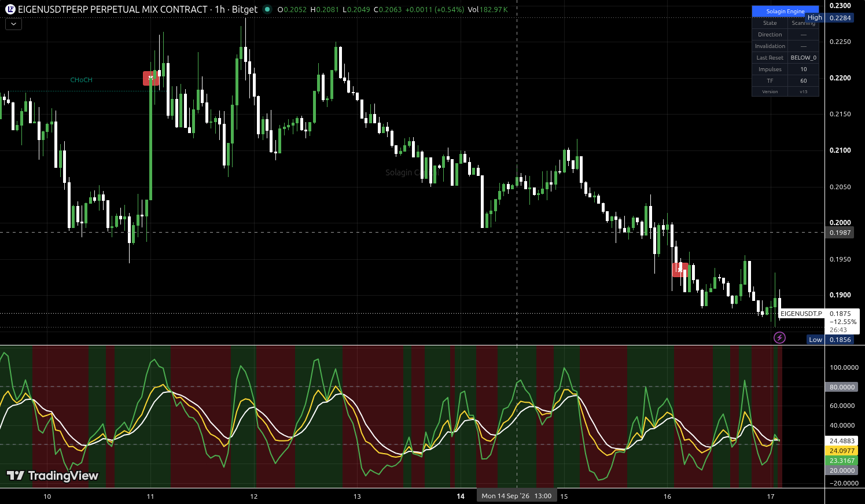Click the 0.1900 price axis label
The width and height of the screenshot is (865, 504).
pyautogui.click(x=840, y=295)
